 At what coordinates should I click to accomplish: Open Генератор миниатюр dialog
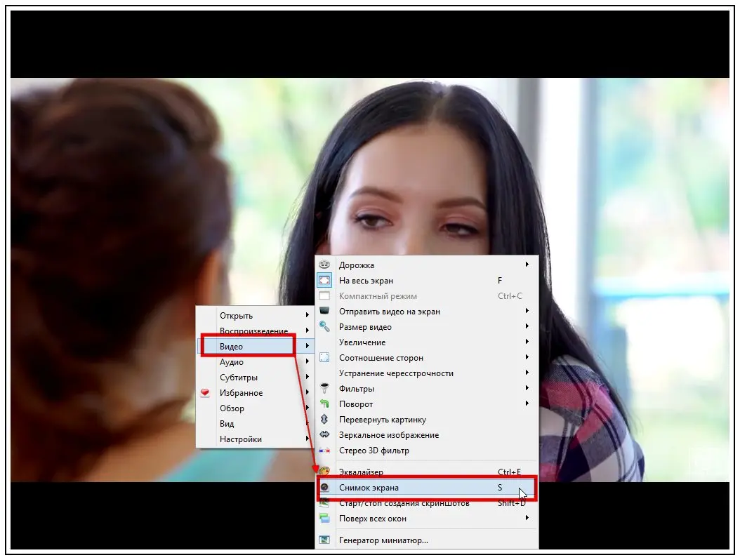pos(427,540)
